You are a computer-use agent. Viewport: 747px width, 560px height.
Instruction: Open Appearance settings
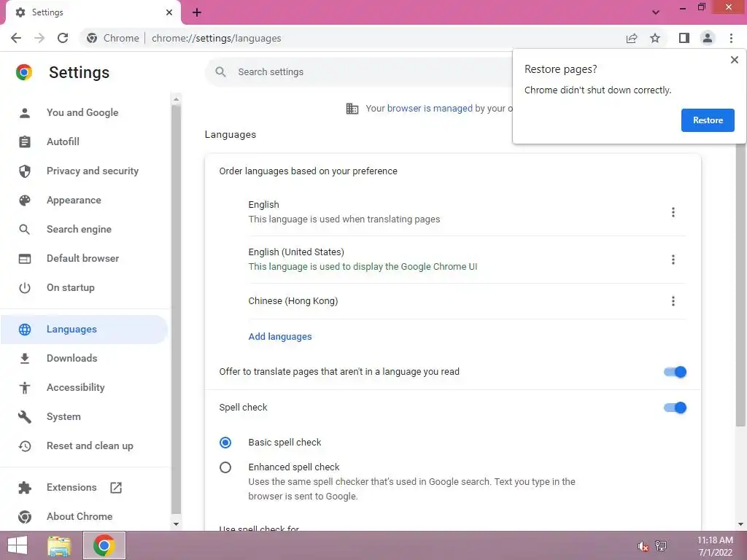click(x=74, y=200)
